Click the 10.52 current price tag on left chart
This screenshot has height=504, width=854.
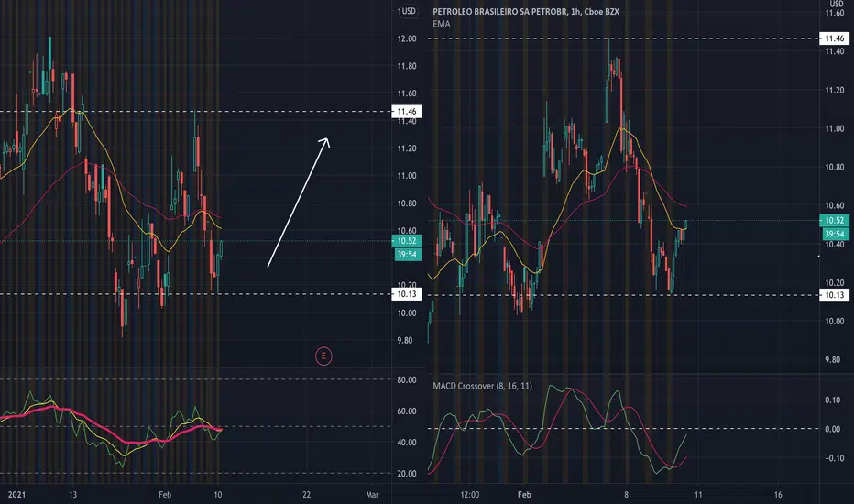[406, 241]
